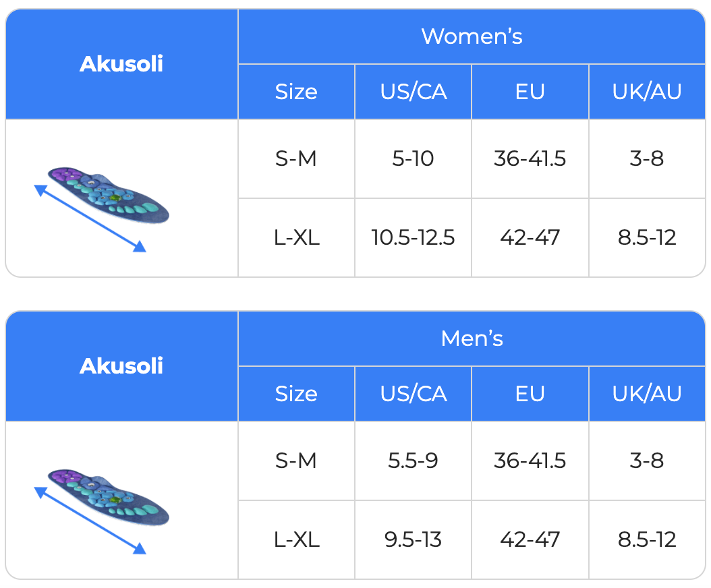Image resolution: width=711 pixels, height=588 pixels.
Task: Click the L-XL size in Men's table
Action: (x=296, y=539)
